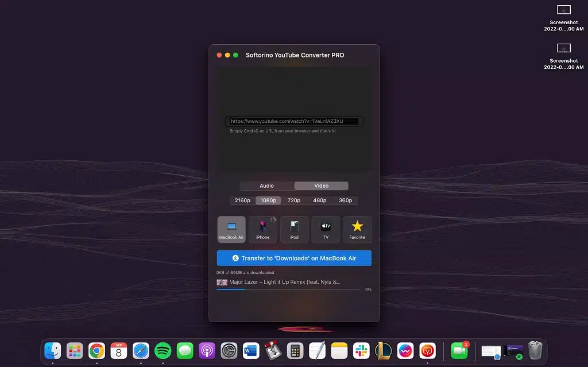Open Spotify from the dock
This screenshot has width=588, height=367.
(x=163, y=350)
